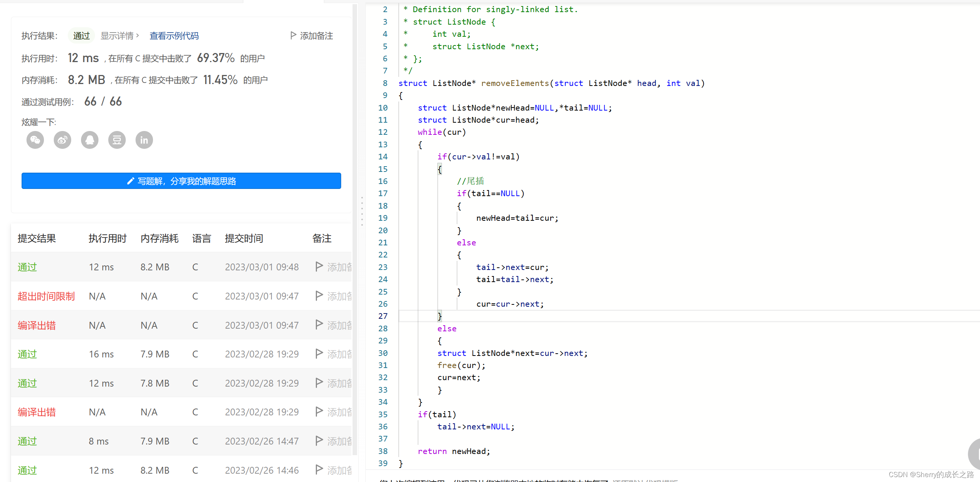Click 提交时间 column header
Viewport: 980px width, 482px height.
(244, 238)
